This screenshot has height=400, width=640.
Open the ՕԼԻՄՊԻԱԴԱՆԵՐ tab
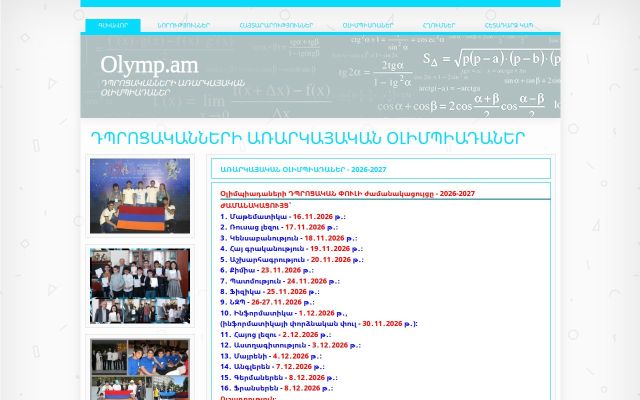[x=368, y=25]
